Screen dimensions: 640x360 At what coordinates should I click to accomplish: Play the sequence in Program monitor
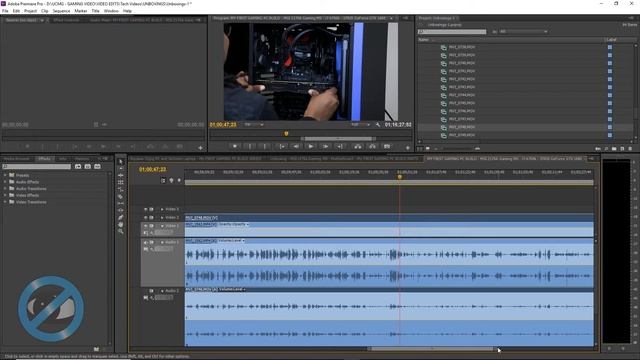pyautogui.click(x=311, y=146)
